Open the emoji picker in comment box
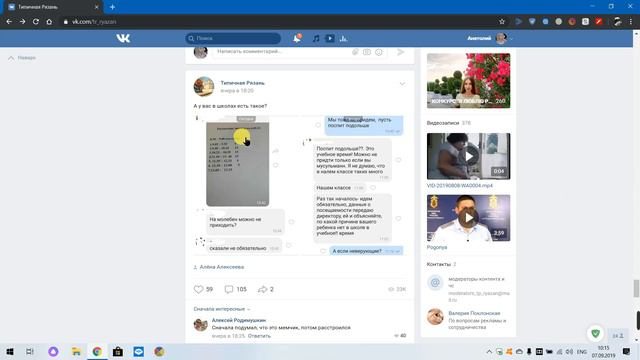Viewport: 640px width, 360px height. click(379, 52)
